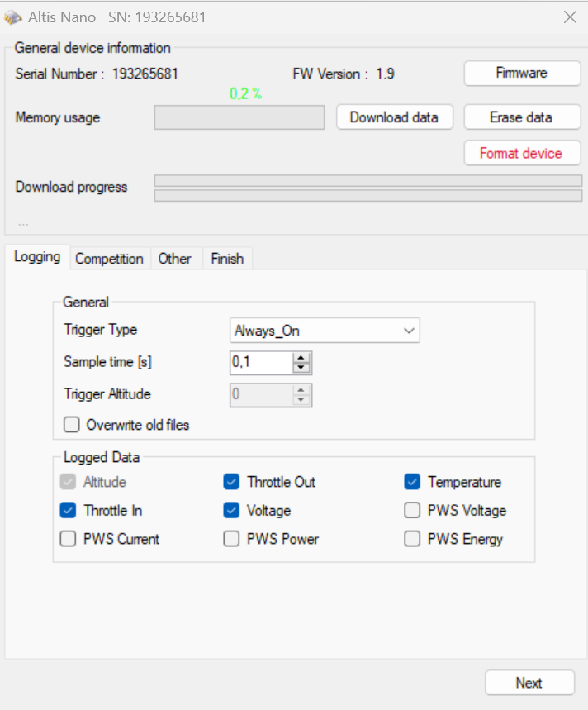Increase Sample time with up arrow

click(301, 358)
